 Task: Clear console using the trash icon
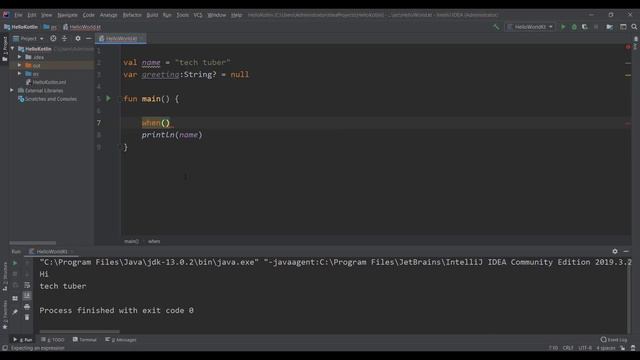27,317
